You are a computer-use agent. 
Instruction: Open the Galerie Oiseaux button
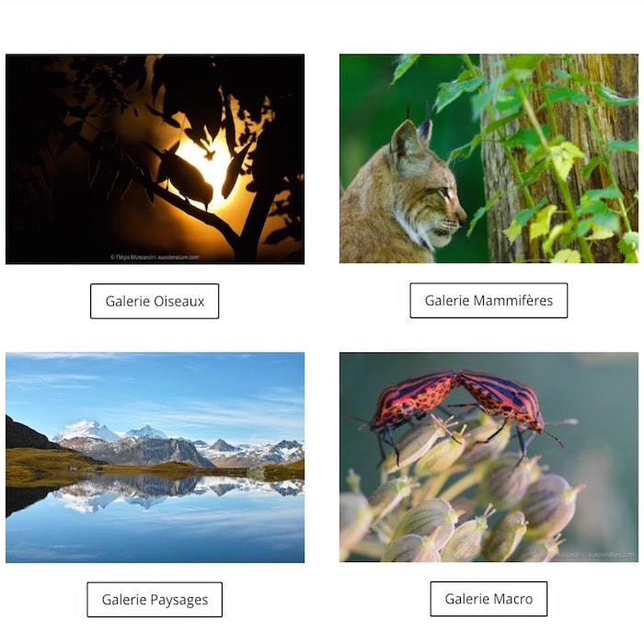(x=155, y=301)
